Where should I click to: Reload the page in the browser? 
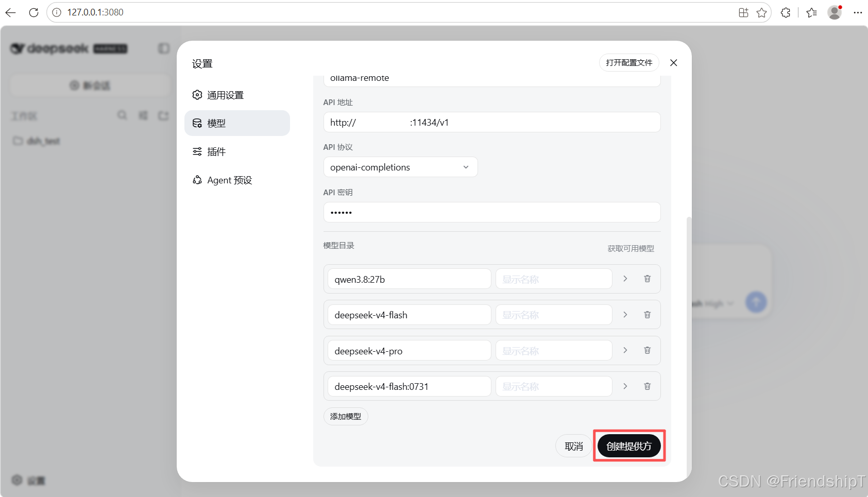(33, 12)
